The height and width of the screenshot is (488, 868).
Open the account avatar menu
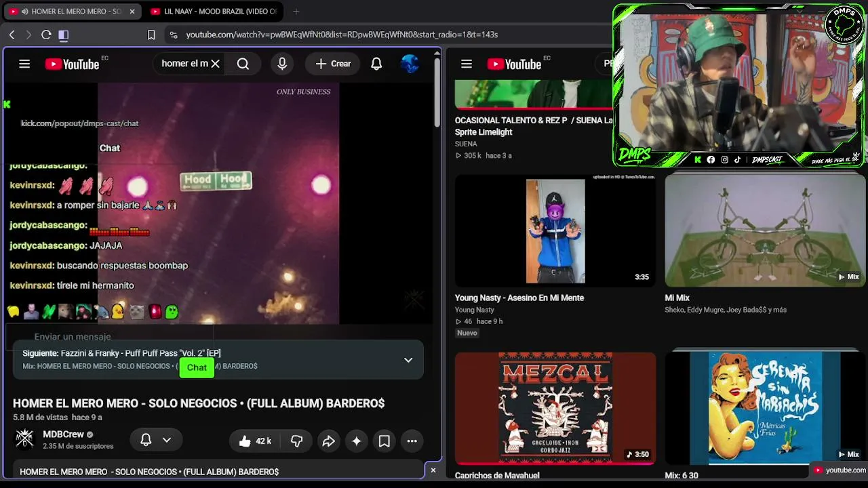(410, 64)
